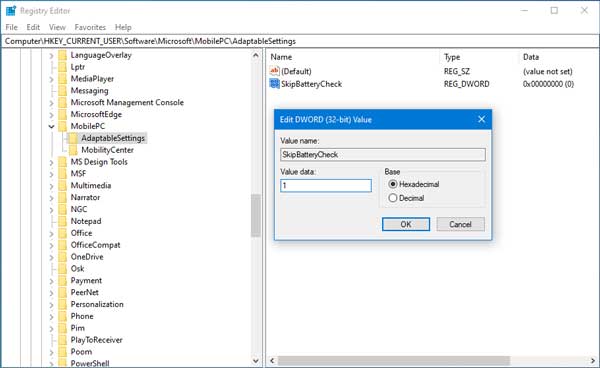Open the Edit menu
Viewport: 600px width, 368px height.
point(33,27)
